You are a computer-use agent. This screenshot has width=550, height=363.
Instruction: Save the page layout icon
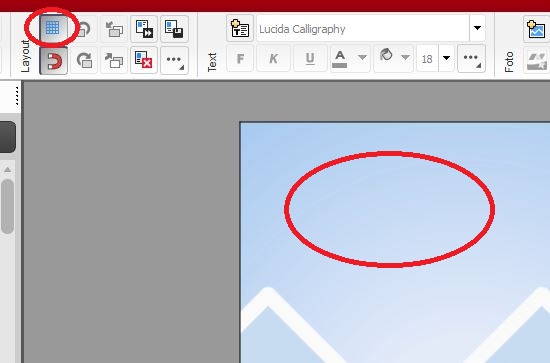click(x=174, y=29)
